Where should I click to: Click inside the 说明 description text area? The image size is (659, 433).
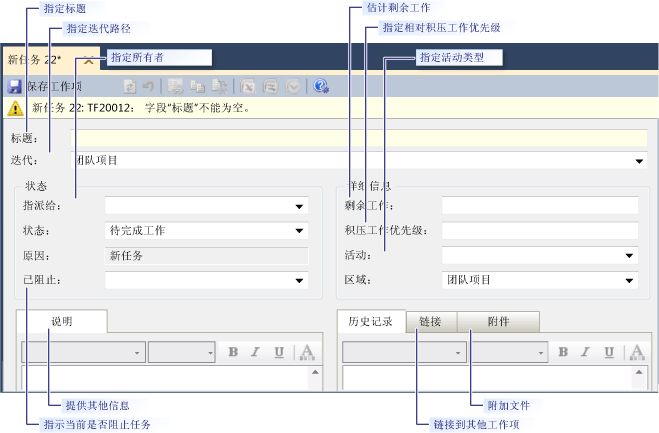[x=165, y=378]
